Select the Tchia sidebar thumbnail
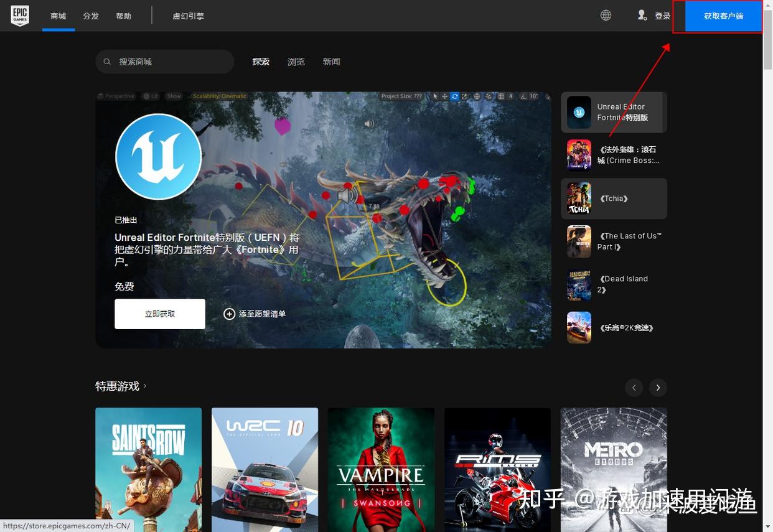Screen dimensions: 773x532 pyautogui.click(x=579, y=198)
